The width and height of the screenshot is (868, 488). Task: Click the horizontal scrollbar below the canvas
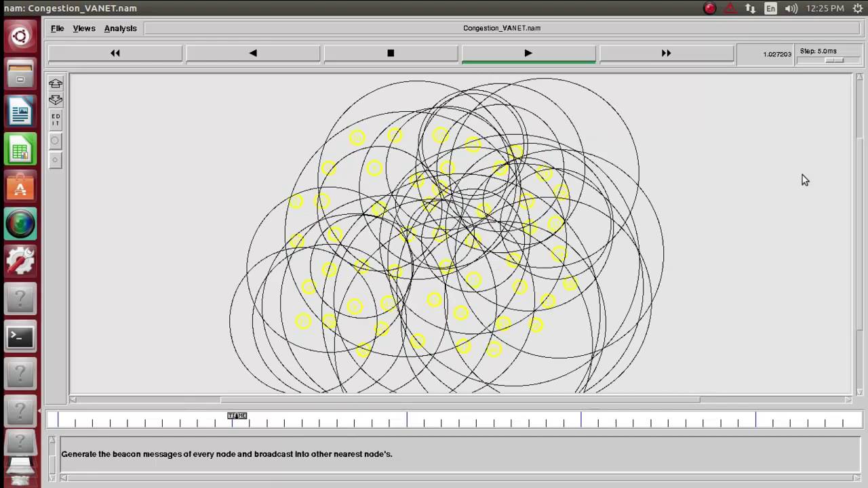460,399
